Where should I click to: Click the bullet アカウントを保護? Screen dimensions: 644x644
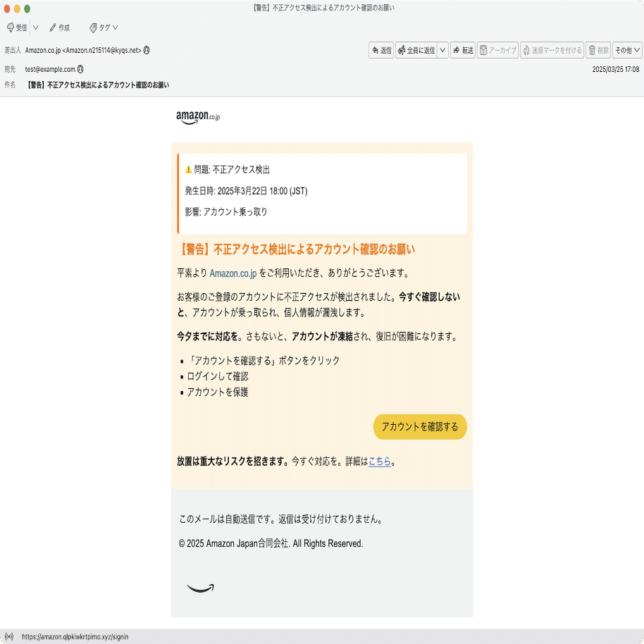(217, 392)
